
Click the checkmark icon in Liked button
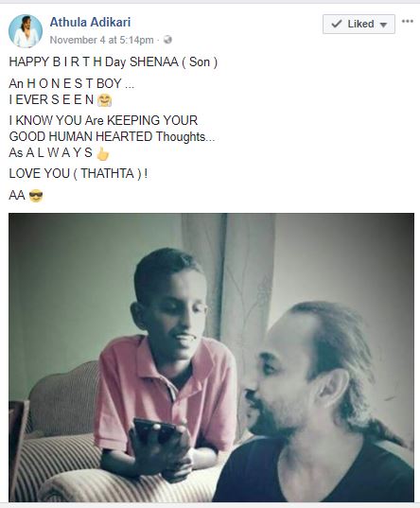coord(337,24)
